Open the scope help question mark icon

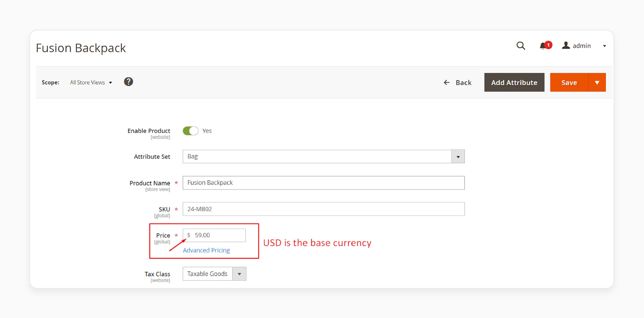pos(128,82)
